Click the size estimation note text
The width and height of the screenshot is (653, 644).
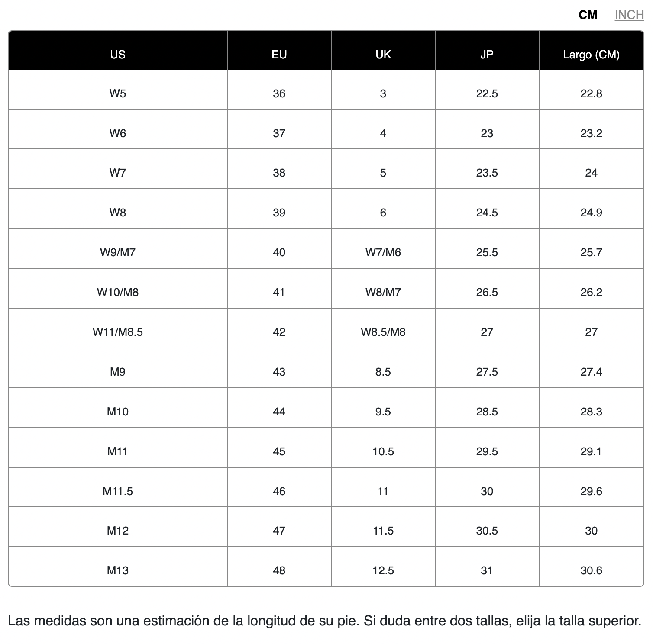pyautogui.click(x=325, y=621)
